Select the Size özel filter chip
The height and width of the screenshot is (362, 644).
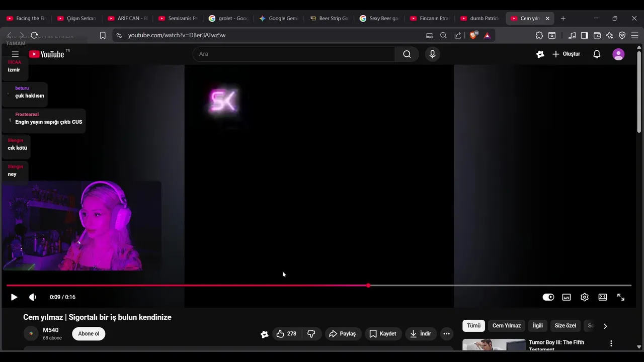click(x=565, y=326)
